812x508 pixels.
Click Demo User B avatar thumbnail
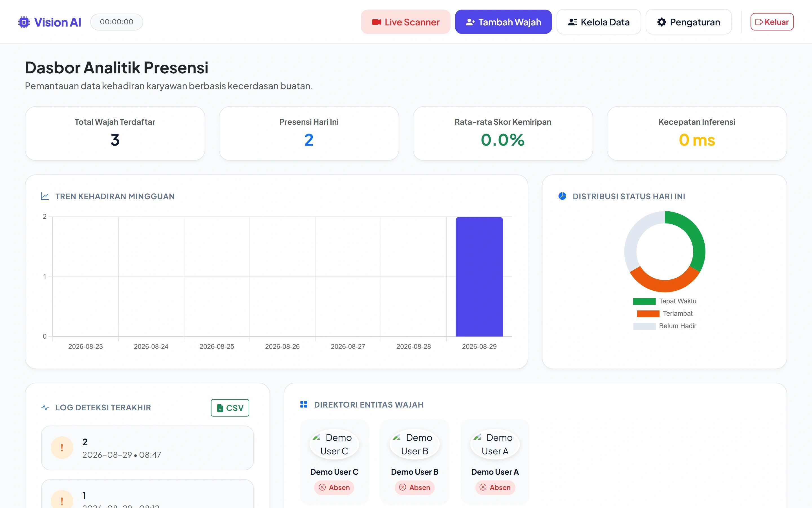414,444
